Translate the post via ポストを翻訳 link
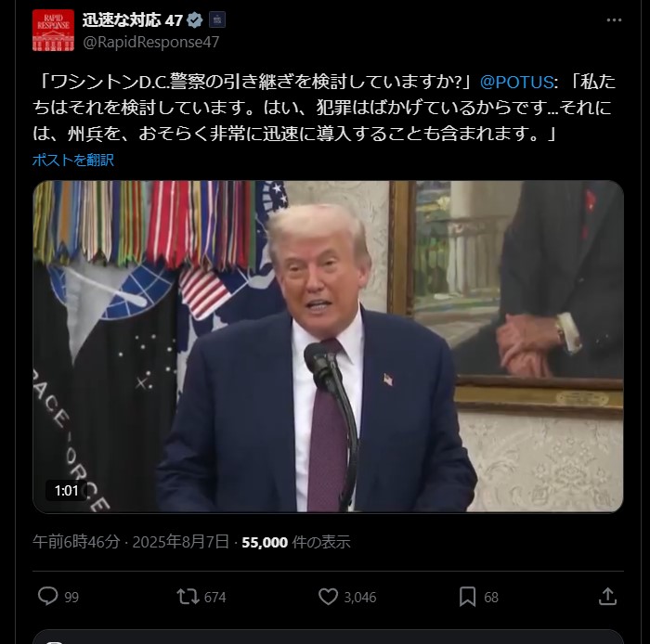This screenshot has width=650, height=644. 73,160
